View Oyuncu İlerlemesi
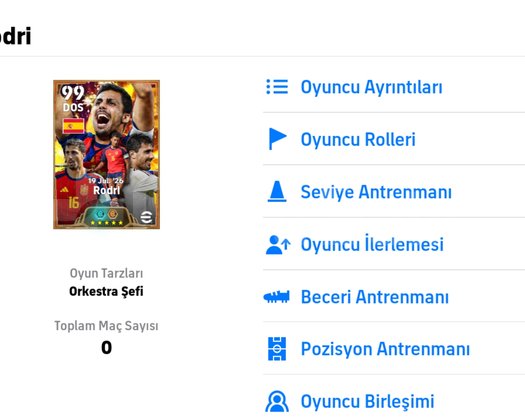 pyautogui.click(x=372, y=244)
